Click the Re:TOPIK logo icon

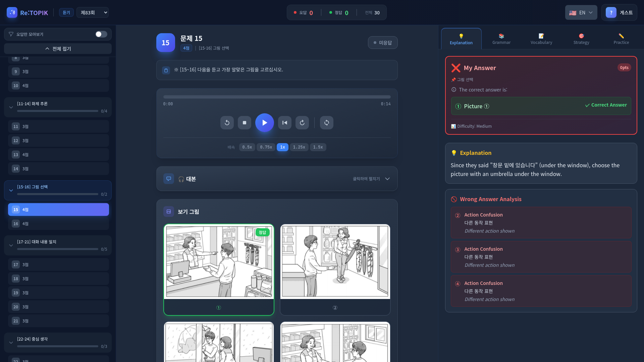click(x=12, y=13)
